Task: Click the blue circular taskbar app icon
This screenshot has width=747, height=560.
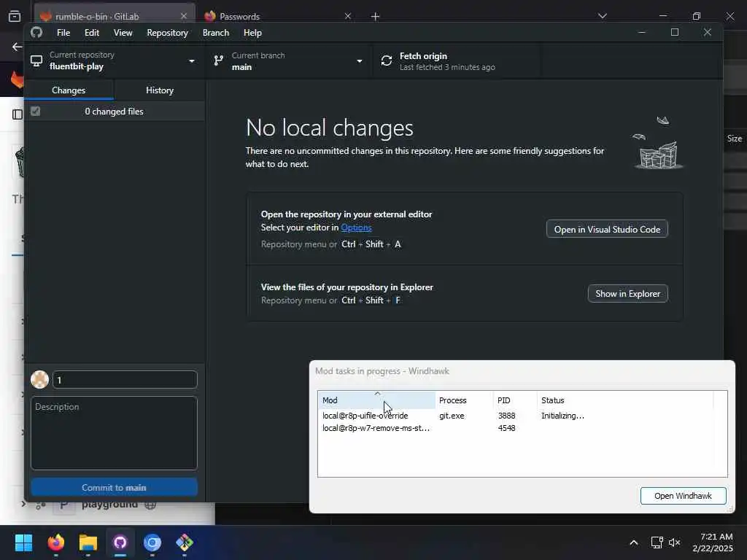Action: [x=152, y=542]
